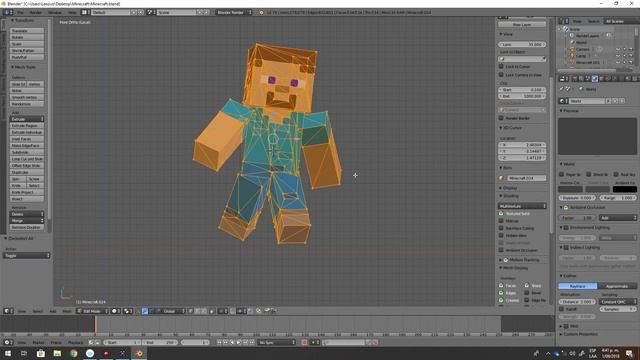Click the Translate button
Viewport: 640px width, 360px height.
point(27,31)
